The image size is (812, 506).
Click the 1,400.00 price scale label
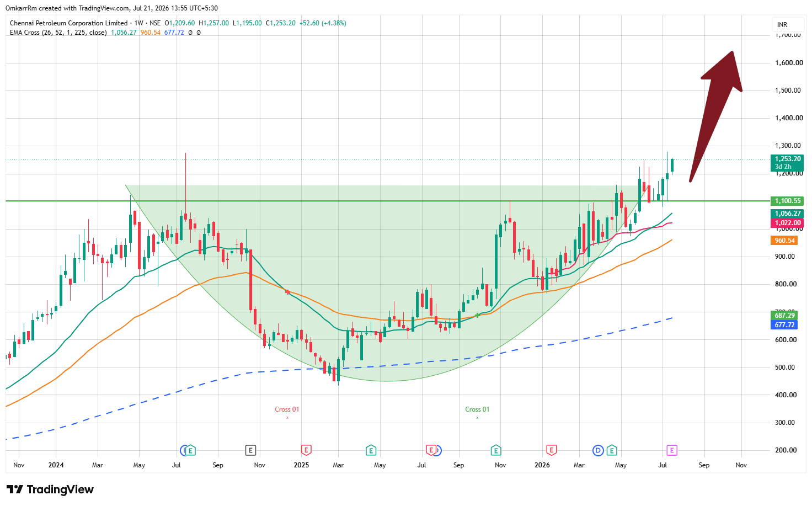[789, 118]
